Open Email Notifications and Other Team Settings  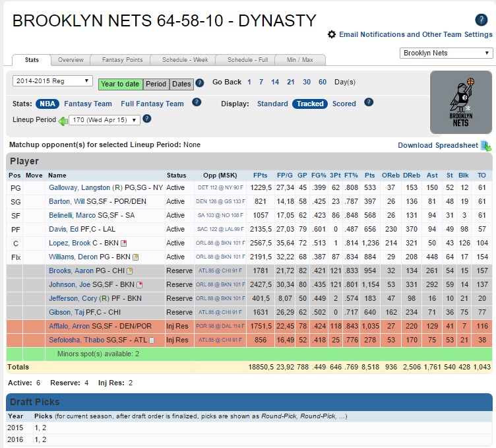[x=416, y=34]
